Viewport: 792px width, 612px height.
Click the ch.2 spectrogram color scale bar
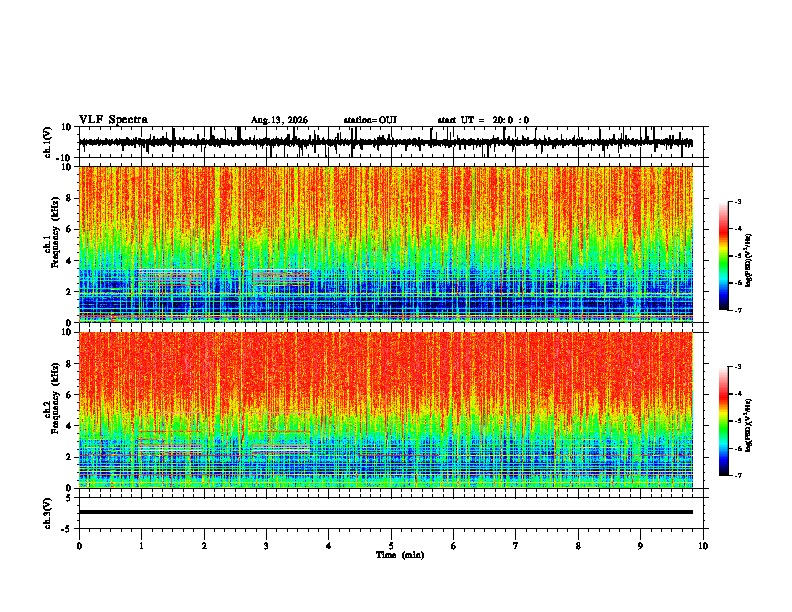tap(723, 421)
